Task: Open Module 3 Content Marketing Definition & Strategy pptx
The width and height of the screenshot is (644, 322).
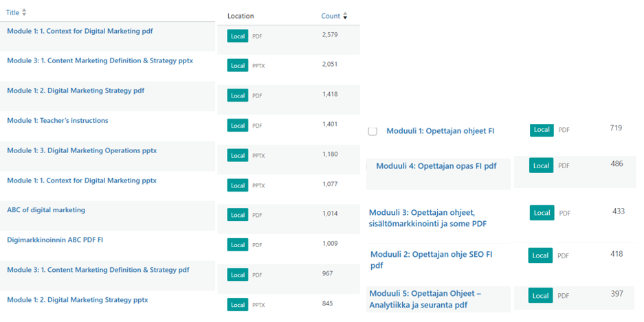Action: 100,60
